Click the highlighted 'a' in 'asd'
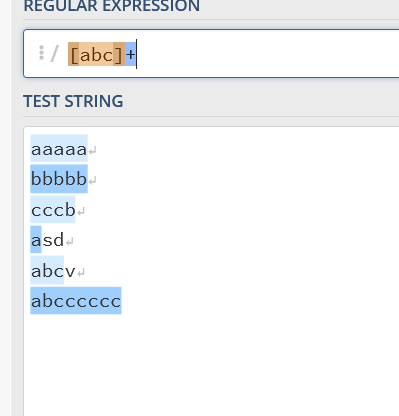 36,239
